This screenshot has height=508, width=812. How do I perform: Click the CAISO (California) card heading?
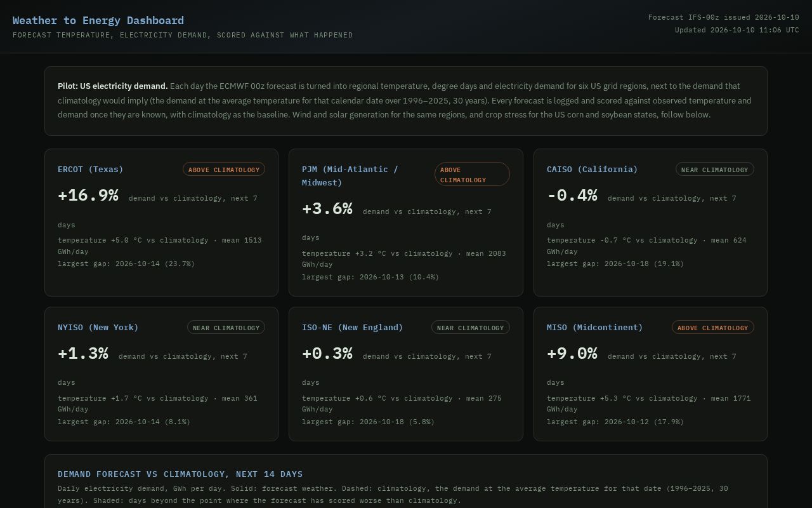593,169
